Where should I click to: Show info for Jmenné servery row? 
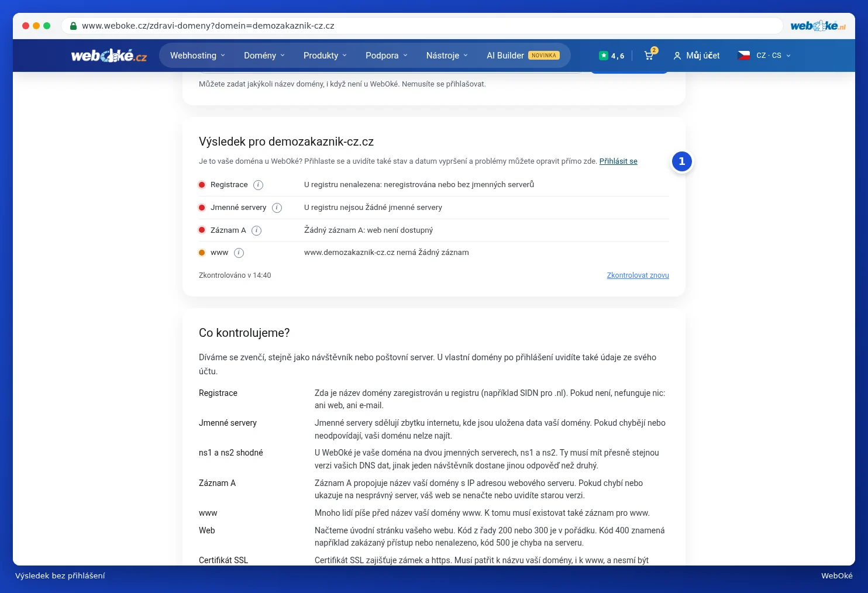pos(277,208)
